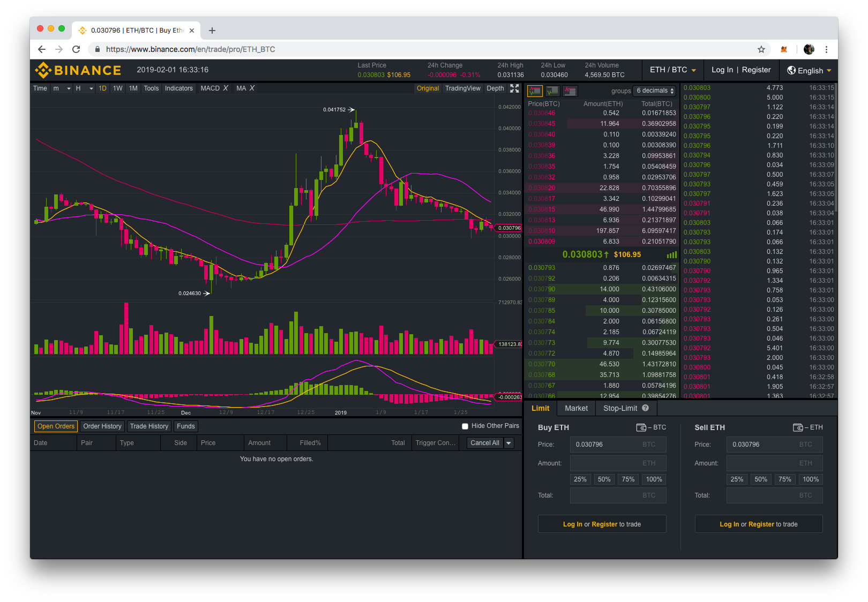Close the ETH/BTC browser tab
868x602 pixels.
pos(192,31)
